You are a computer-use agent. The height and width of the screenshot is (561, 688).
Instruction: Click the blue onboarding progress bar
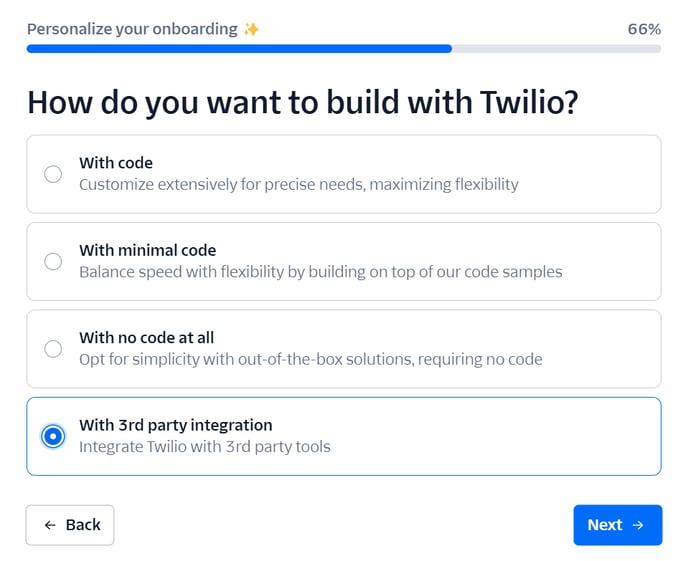click(239, 49)
